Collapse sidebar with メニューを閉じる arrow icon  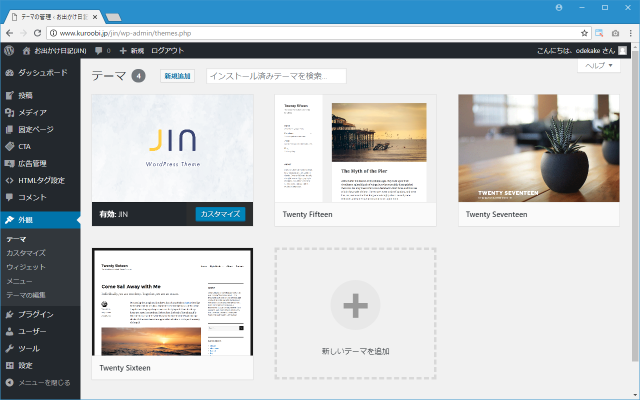(9, 382)
